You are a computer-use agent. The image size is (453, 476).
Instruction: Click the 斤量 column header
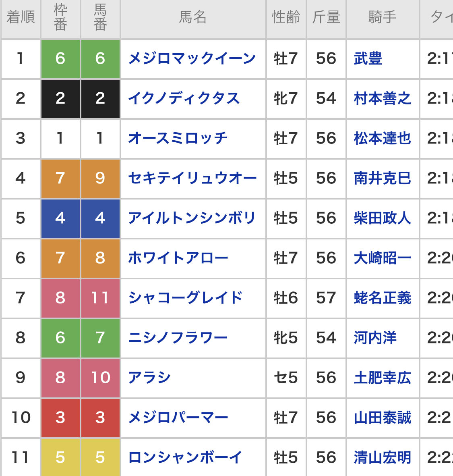click(326, 17)
